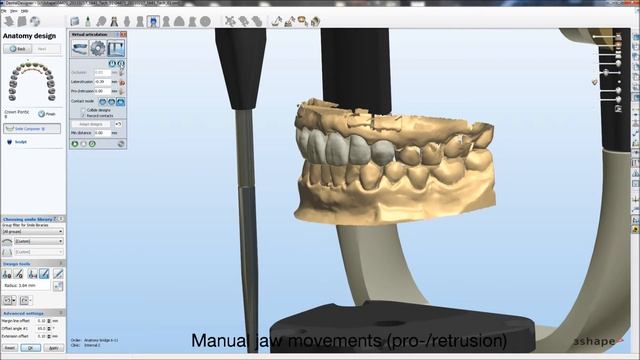This screenshot has height=360, width=640.
Task: Expand the Smile Composer step
Action: tap(32, 129)
